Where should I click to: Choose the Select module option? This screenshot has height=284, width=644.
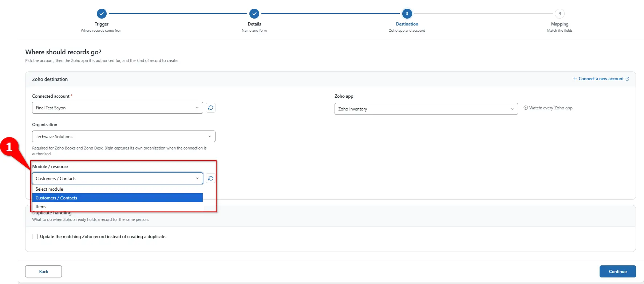tap(118, 189)
